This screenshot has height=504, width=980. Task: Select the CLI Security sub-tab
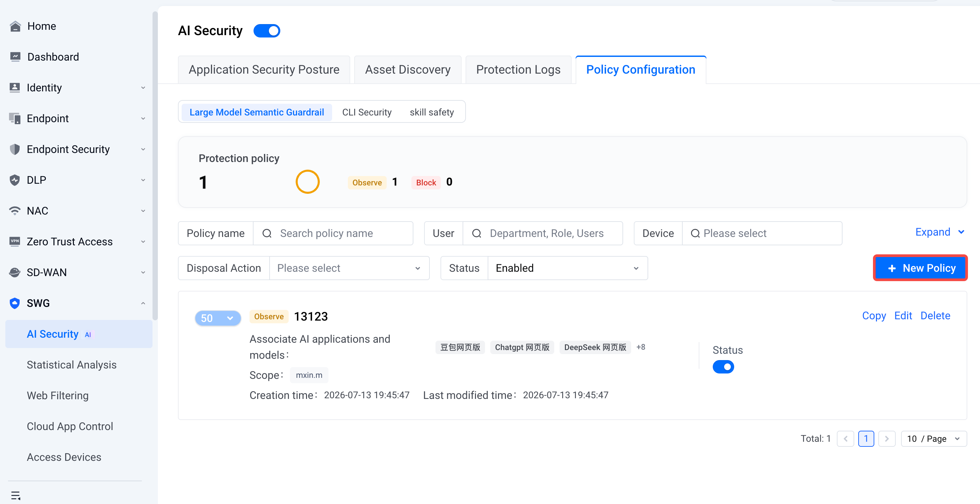click(x=367, y=112)
